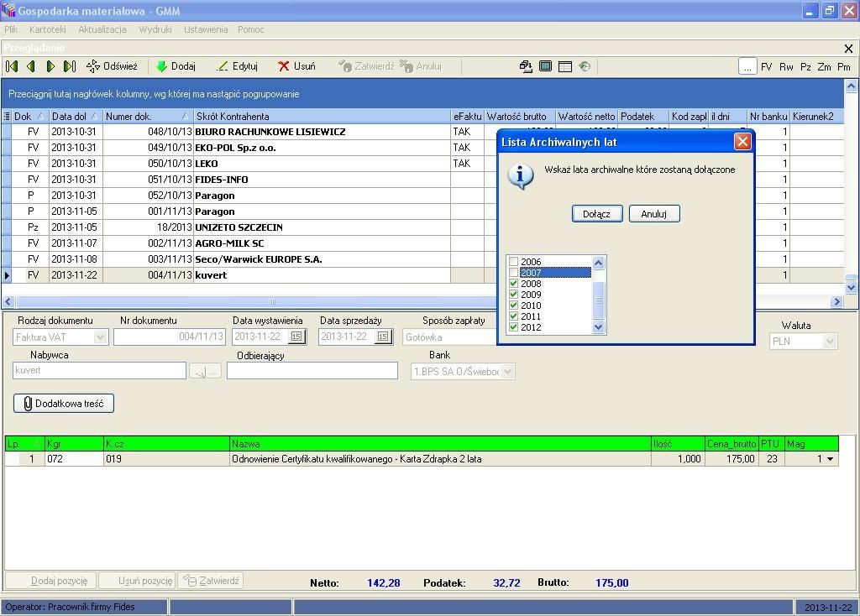
Task: Open the Bank selection dropdown
Action: pos(507,371)
